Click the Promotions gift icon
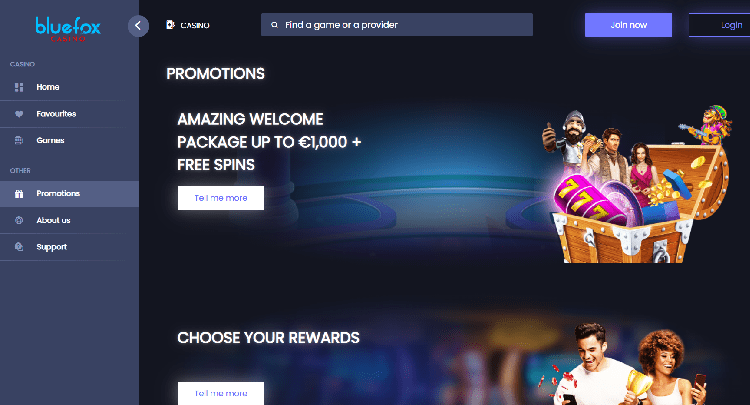The height and width of the screenshot is (405, 750). coord(19,194)
